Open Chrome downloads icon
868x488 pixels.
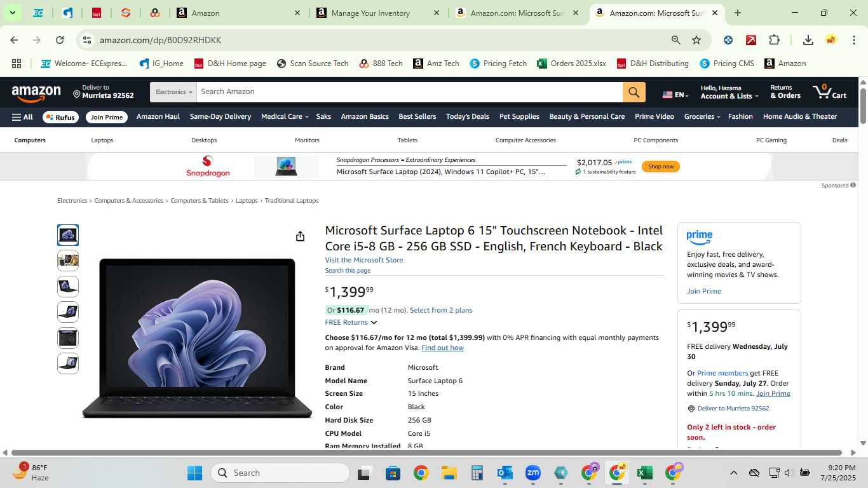click(x=808, y=40)
